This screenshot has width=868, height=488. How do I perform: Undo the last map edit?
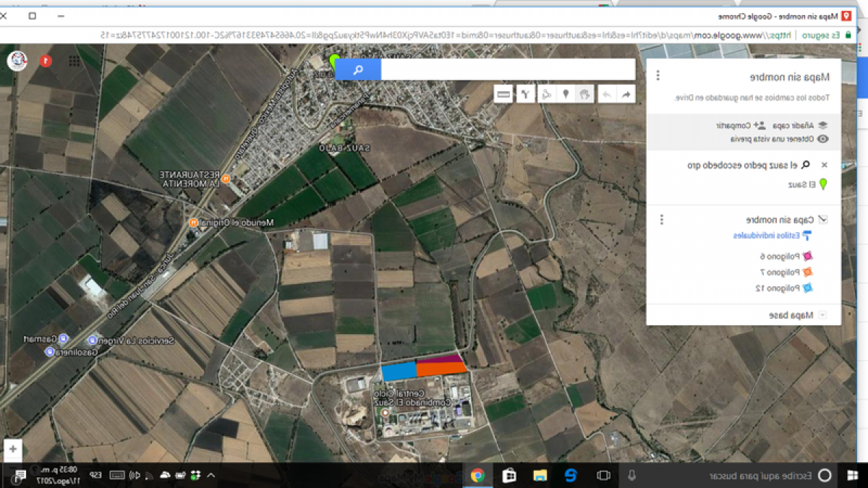coord(607,94)
